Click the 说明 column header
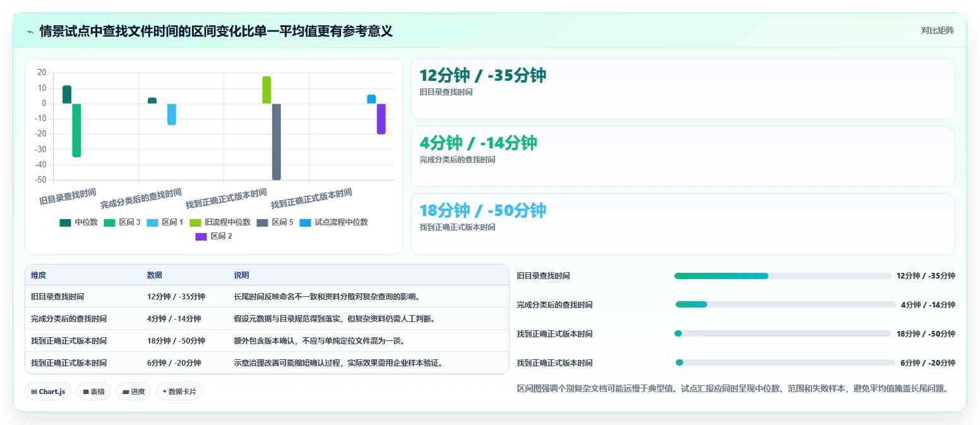 [241, 275]
